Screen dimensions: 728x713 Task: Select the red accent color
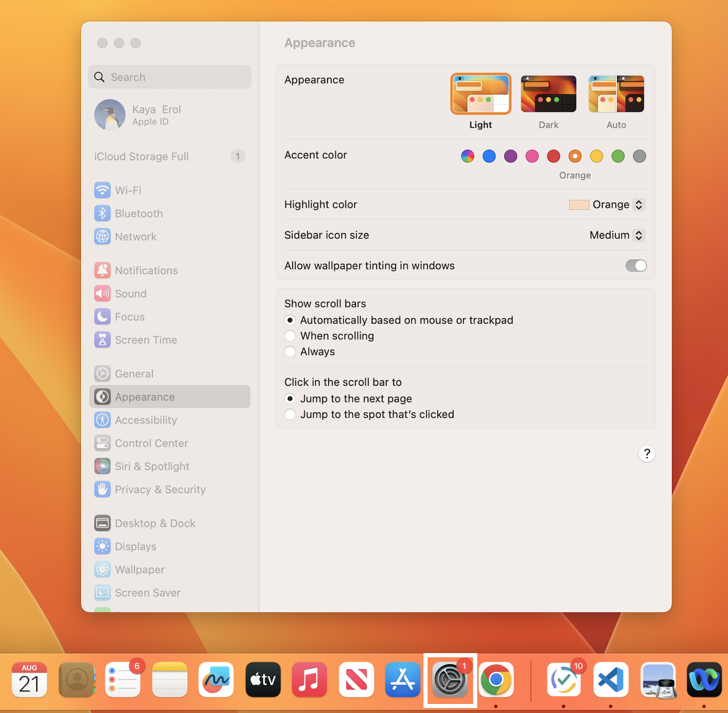[x=553, y=156]
